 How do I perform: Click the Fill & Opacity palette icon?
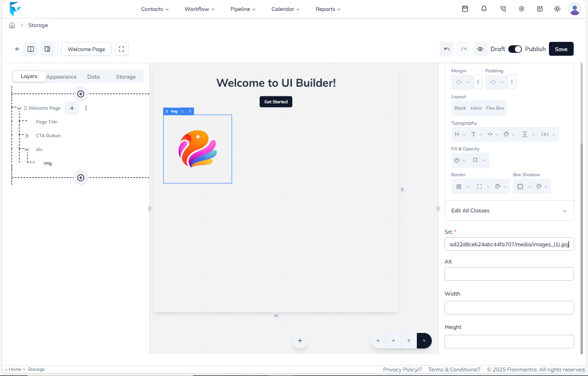pyautogui.click(x=457, y=160)
